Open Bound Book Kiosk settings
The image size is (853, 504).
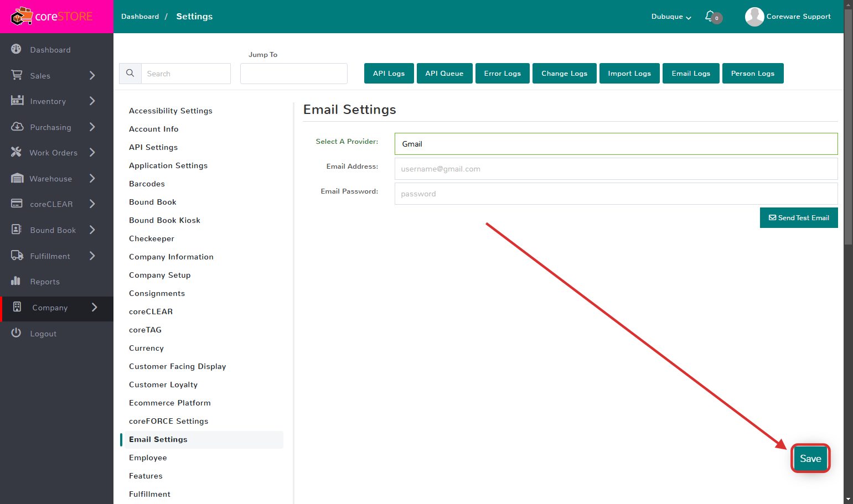[164, 220]
